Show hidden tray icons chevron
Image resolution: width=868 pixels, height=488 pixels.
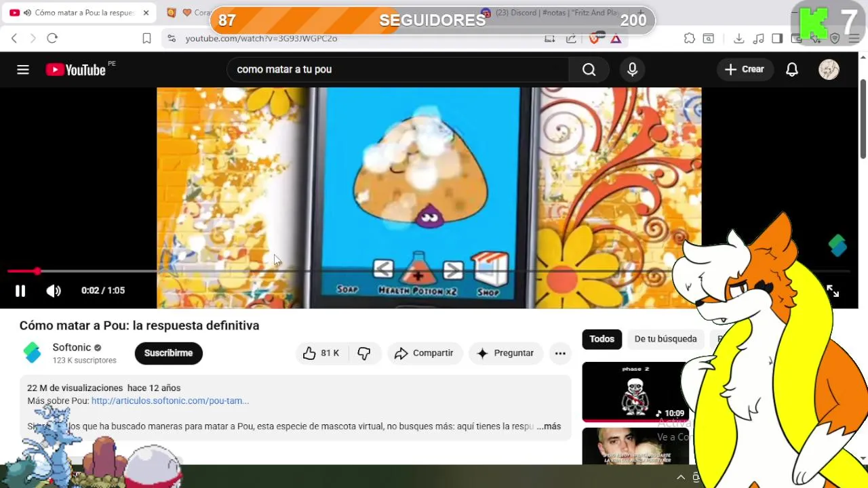point(681,477)
